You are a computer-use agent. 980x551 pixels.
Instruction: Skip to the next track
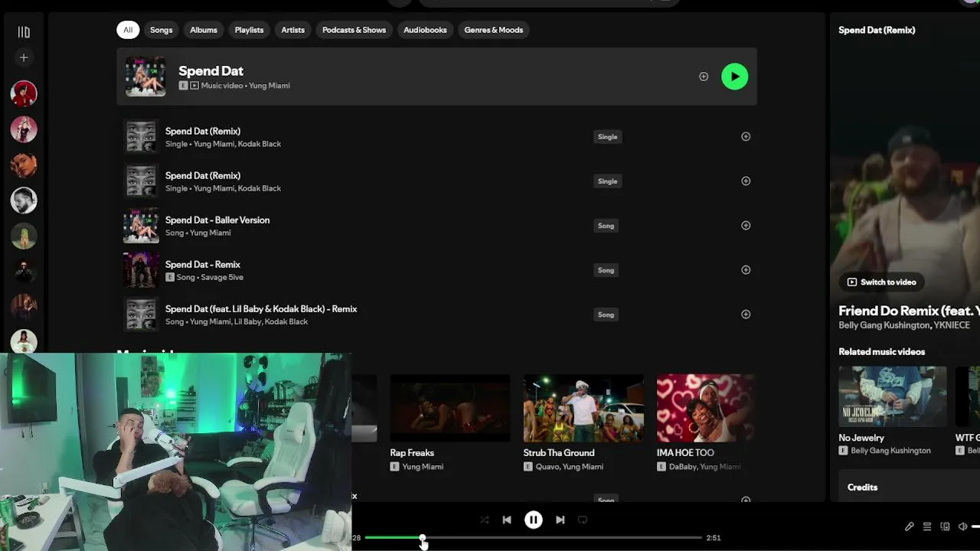tap(560, 520)
